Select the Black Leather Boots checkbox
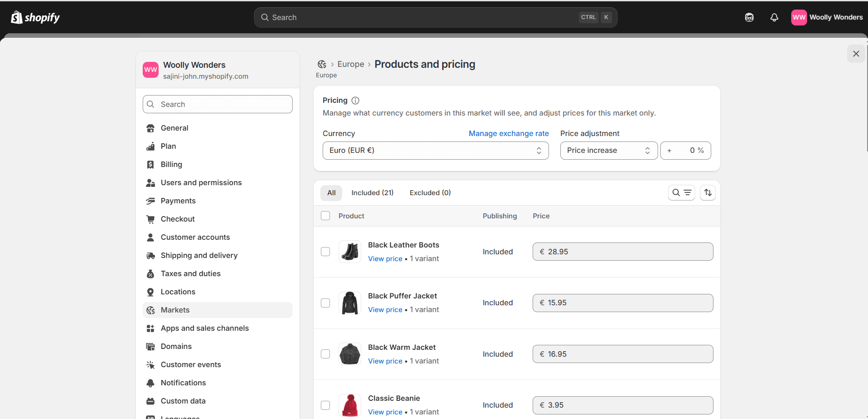868x419 pixels. pos(325,252)
